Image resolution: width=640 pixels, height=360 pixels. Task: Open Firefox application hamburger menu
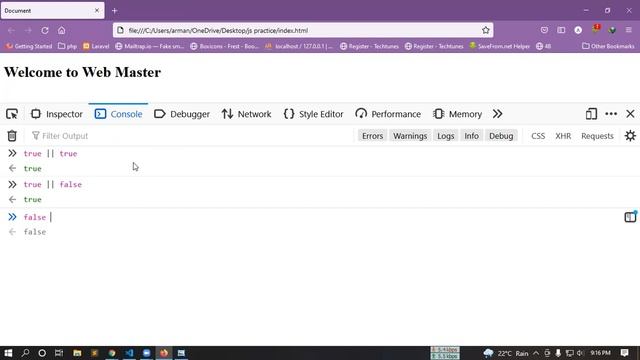tap(629, 30)
